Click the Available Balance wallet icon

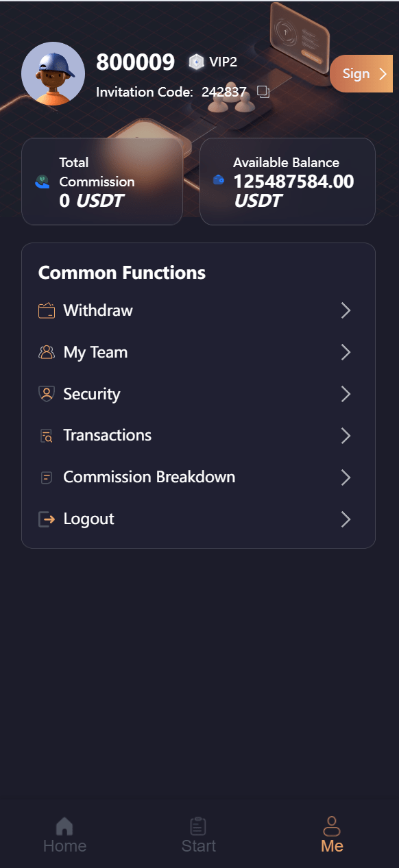pos(219,179)
